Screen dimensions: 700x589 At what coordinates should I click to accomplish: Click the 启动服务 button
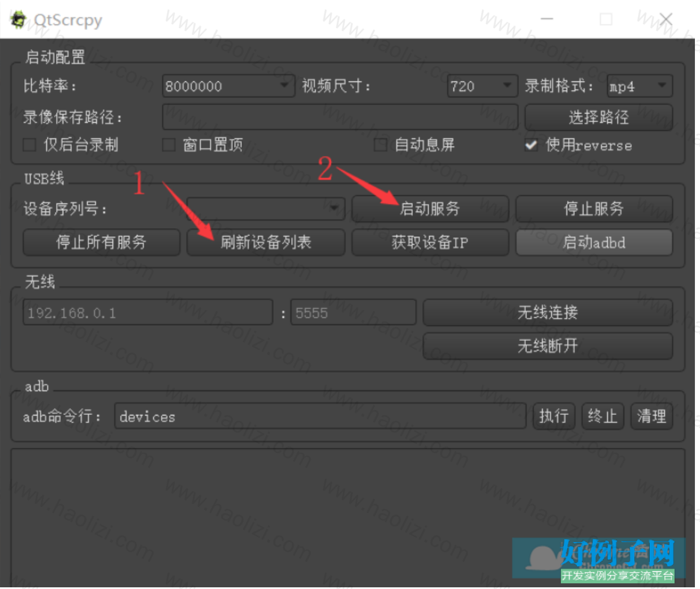click(430, 209)
